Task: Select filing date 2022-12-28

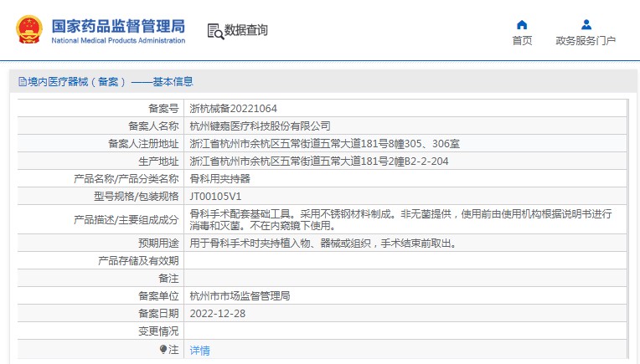Action: click(218, 314)
